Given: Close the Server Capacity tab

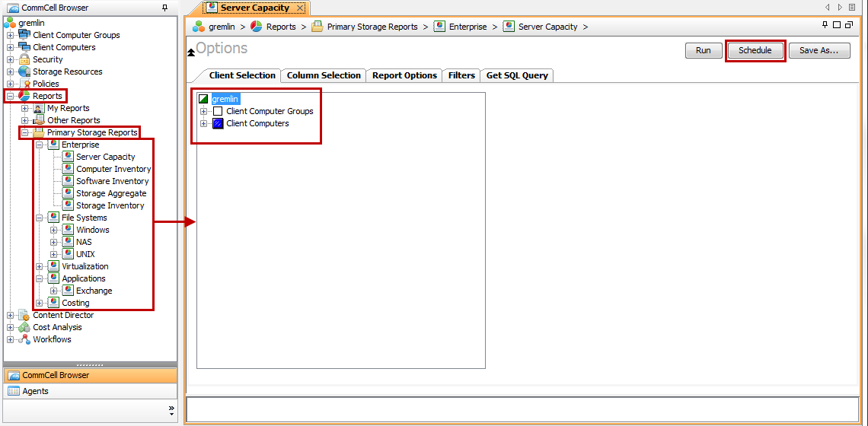Looking at the screenshot, I should (x=300, y=8).
